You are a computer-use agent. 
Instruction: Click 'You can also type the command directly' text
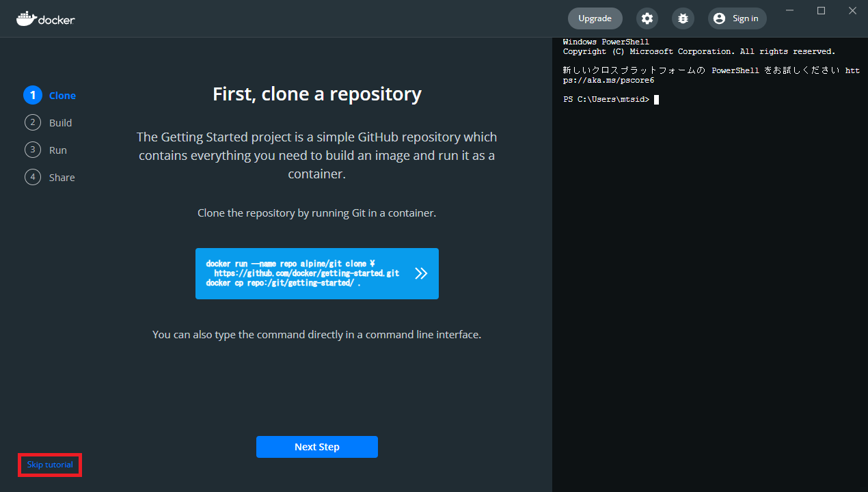tap(317, 335)
